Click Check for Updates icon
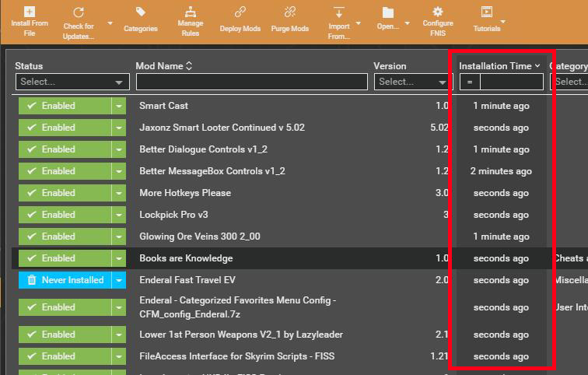588x375 pixels. [x=79, y=12]
